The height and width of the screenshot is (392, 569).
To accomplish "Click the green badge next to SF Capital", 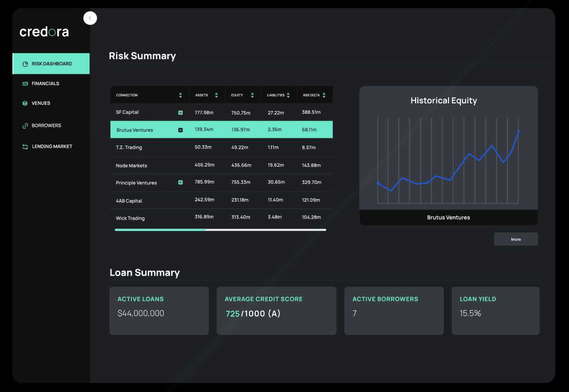I will [x=181, y=112].
